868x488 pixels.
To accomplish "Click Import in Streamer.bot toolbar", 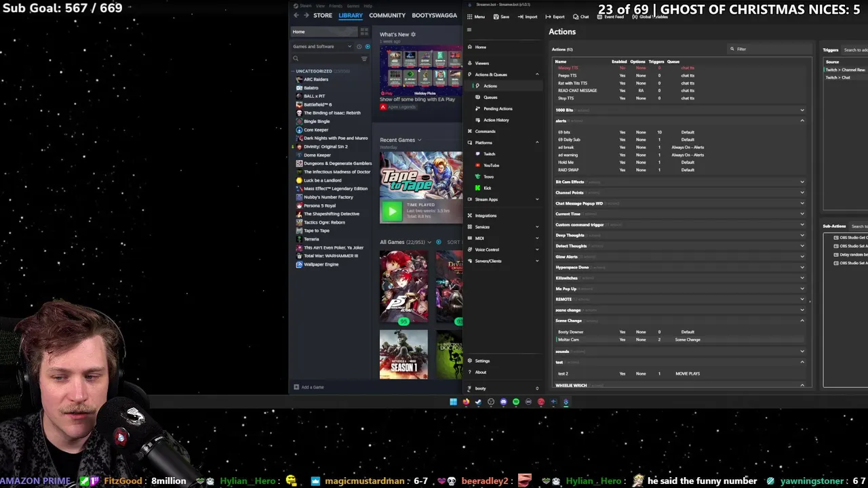I will [527, 17].
